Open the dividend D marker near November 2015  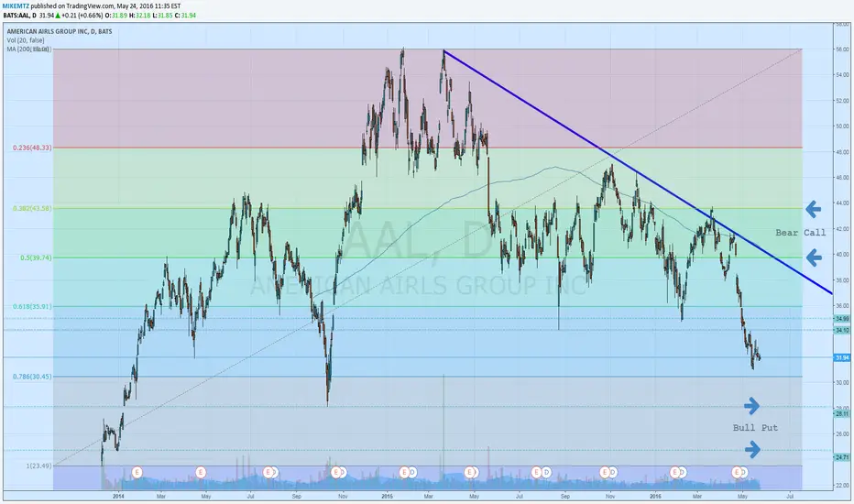click(x=613, y=473)
